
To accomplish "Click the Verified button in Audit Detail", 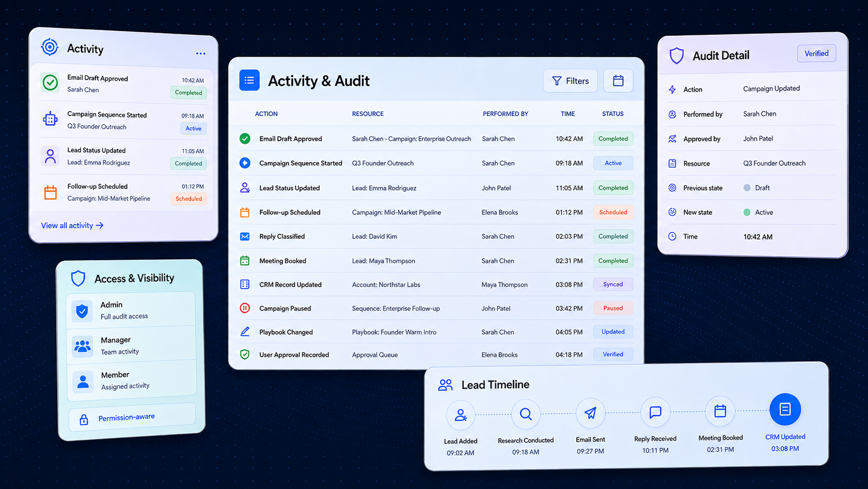I will (817, 54).
